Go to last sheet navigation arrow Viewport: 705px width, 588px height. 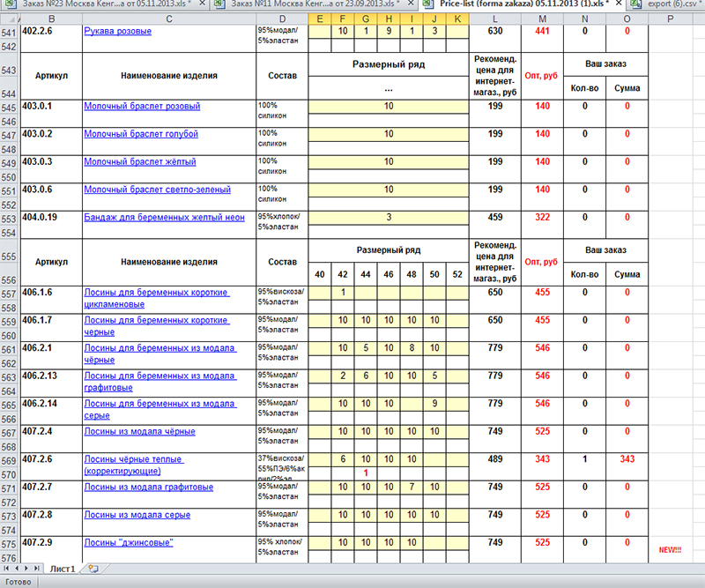point(36,569)
